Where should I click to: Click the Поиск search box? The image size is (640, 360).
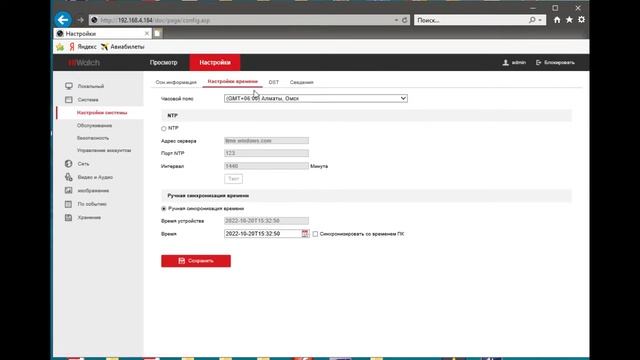pyautogui.click(x=471, y=20)
